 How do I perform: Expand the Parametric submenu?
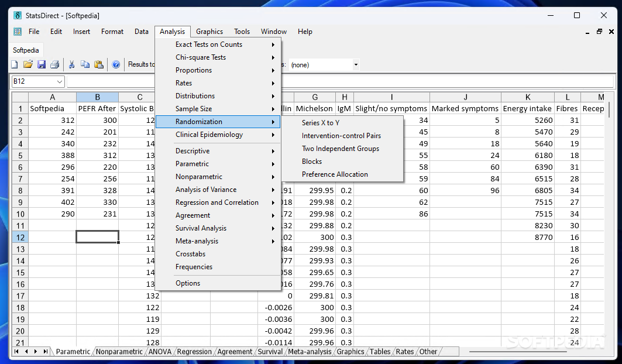[x=218, y=163]
